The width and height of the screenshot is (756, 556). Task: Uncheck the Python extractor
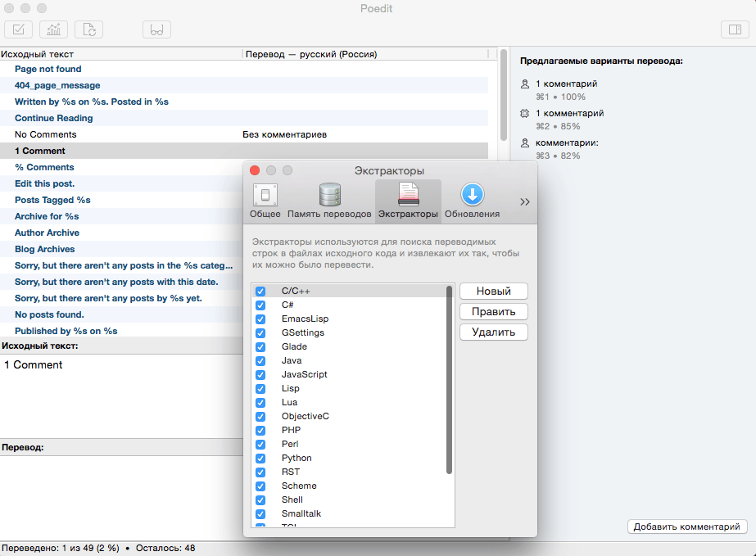click(260, 459)
